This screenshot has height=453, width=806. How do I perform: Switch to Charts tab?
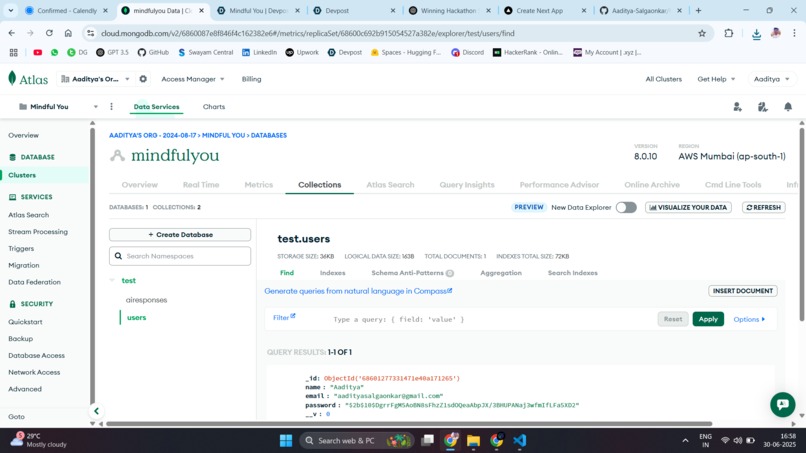[214, 106]
